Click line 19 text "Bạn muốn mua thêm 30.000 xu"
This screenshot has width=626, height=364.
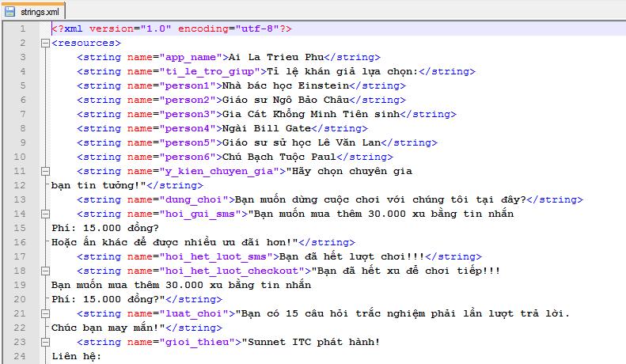(137, 285)
